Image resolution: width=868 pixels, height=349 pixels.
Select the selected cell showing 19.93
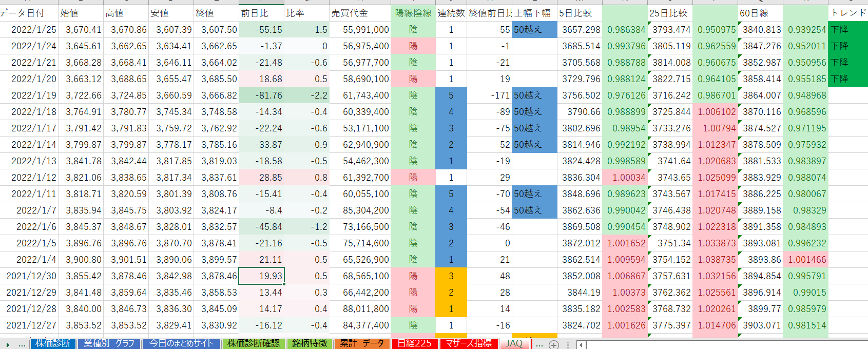261,276
